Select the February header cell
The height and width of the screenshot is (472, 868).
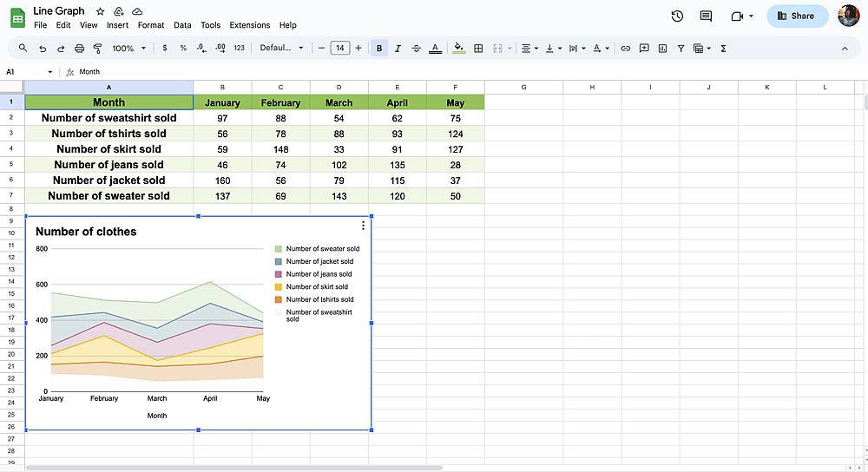280,102
